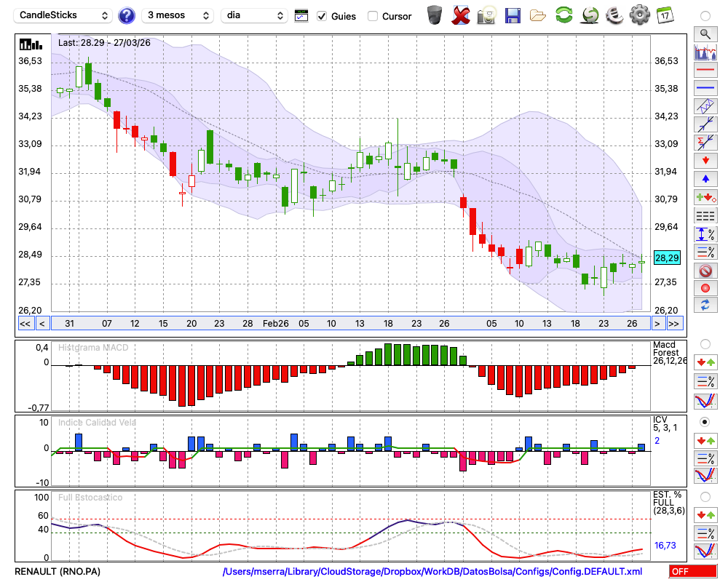Click the << button to jump to start
Viewport: 728px width, 582px height.
click(x=25, y=324)
